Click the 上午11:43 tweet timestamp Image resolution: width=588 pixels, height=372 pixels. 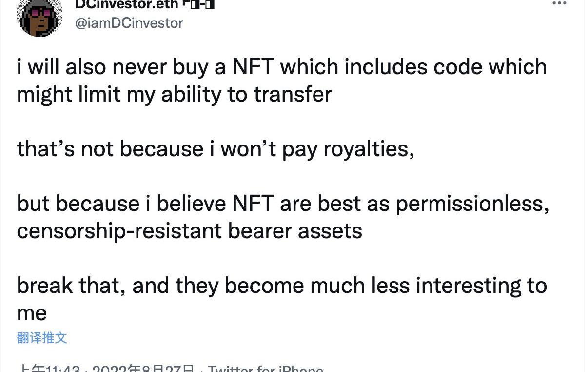49,369
